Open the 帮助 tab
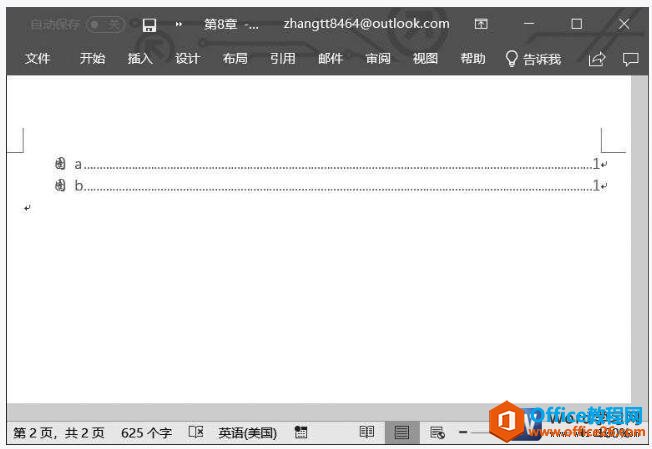 point(473,58)
